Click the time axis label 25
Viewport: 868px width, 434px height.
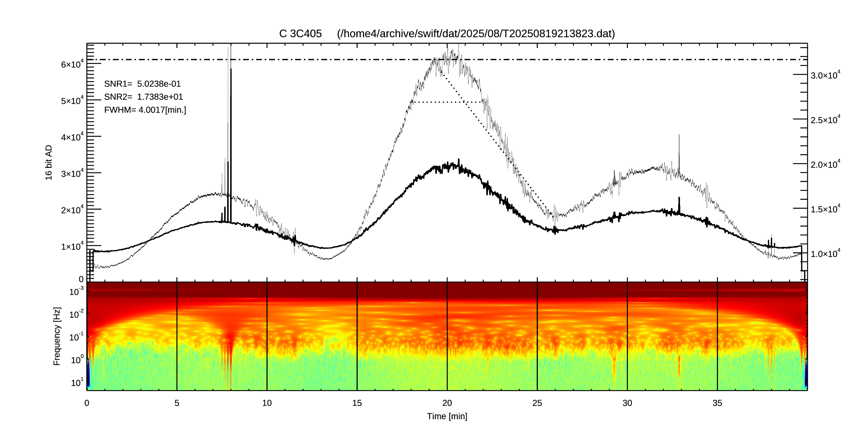[x=537, y=403]
